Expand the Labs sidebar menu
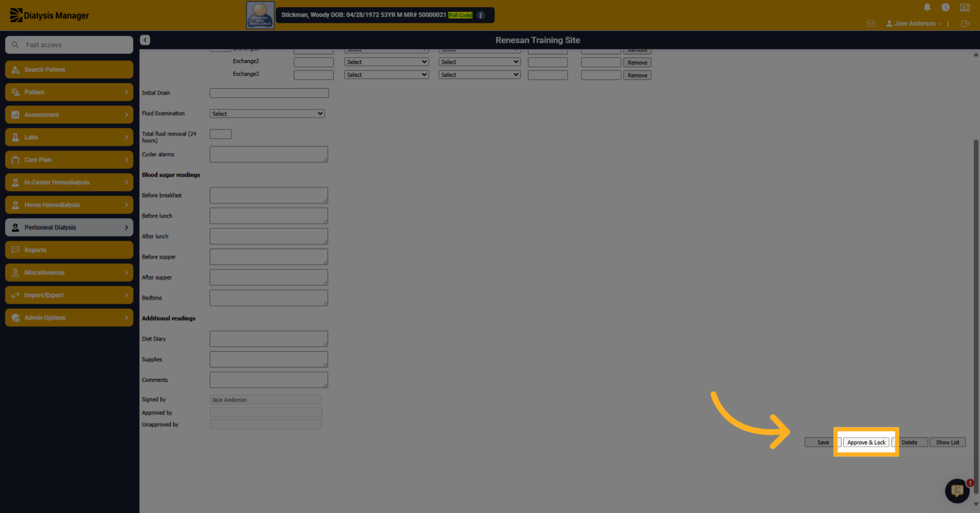Image resolution: width=980 pixels, height=513 pixels. click(x=69, y=137)
